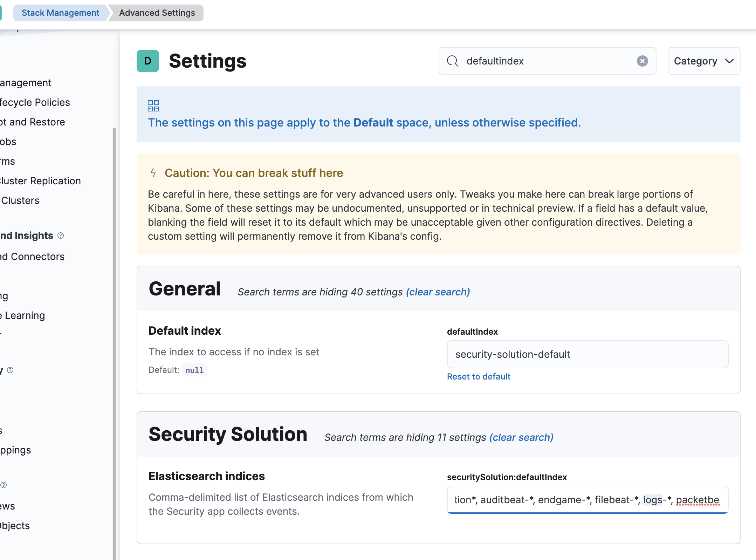
Task: Click the lone help icon above 'ews'
Action: point(4,485)
